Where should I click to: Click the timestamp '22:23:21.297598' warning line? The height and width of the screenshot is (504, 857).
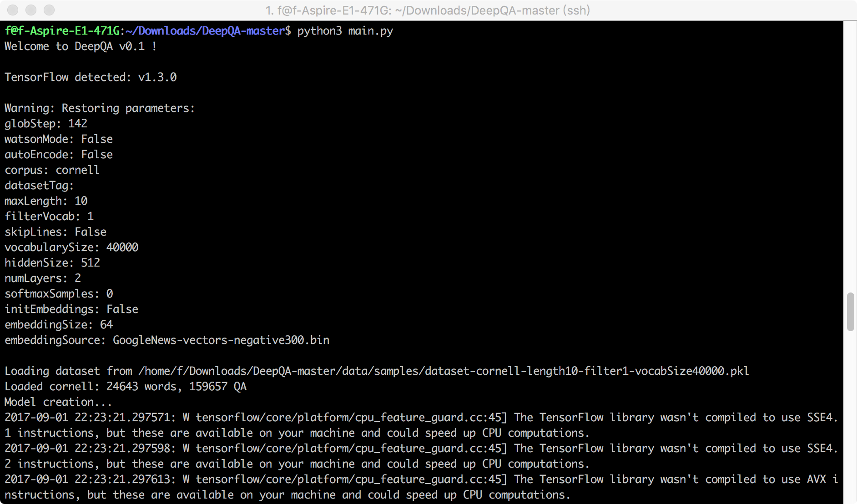pyautogui.click(x=421, y=456)
